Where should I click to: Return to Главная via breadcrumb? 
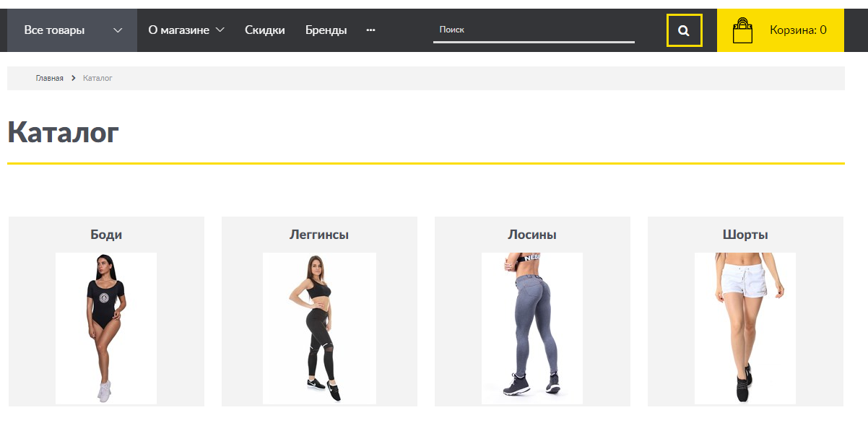50,78
